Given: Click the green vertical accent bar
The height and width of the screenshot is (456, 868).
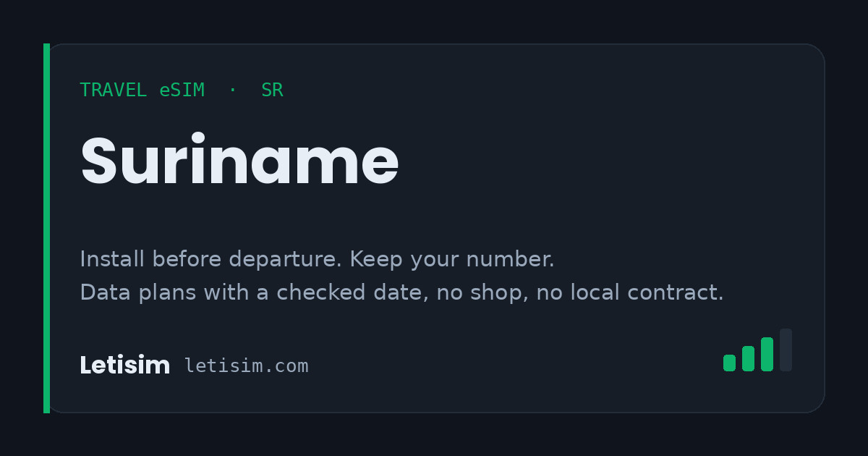Looking at the screenshot, I should pyautogui.click(x=46, y=228).
